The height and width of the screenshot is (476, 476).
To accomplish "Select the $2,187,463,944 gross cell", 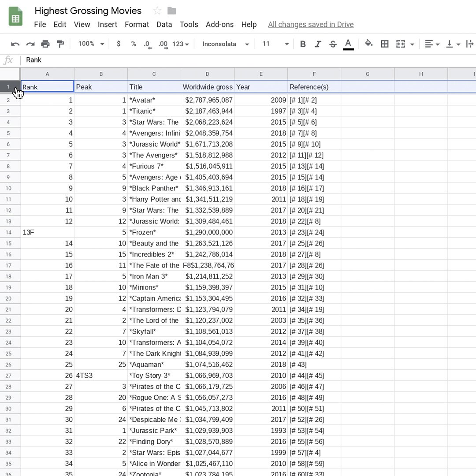I will (207, 111).
